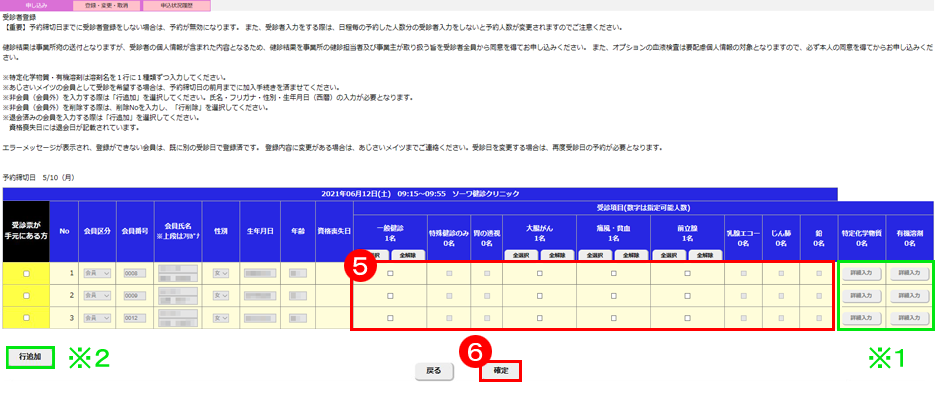
Task: Click 年齢 field in row 2
Action: [297, 296]
